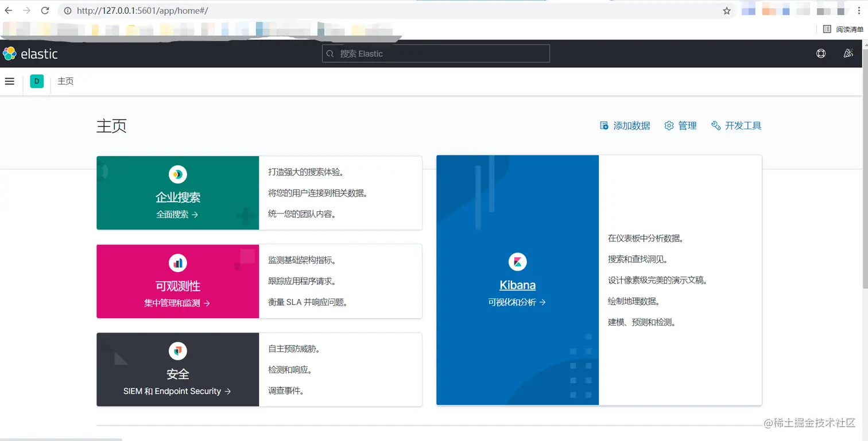The image size is (868, 441).
Task: Click text 将您的用户连接到相关数据。
Action: [x=318, y=193]
